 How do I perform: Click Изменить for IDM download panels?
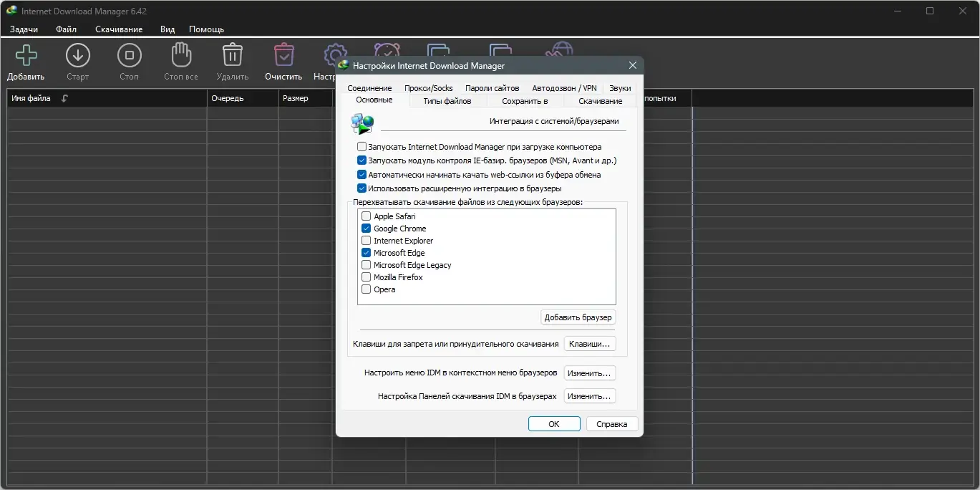590,396
